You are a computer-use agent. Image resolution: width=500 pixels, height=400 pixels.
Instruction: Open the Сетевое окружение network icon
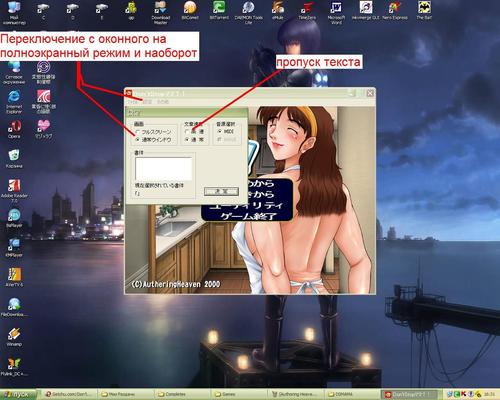[x=14, y=73]
